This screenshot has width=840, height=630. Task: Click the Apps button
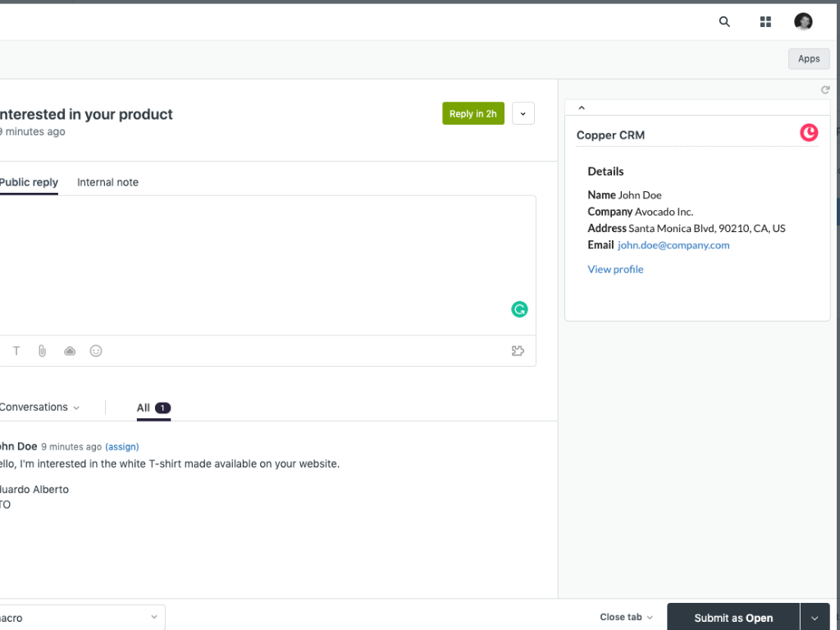[x=809, y=59]
